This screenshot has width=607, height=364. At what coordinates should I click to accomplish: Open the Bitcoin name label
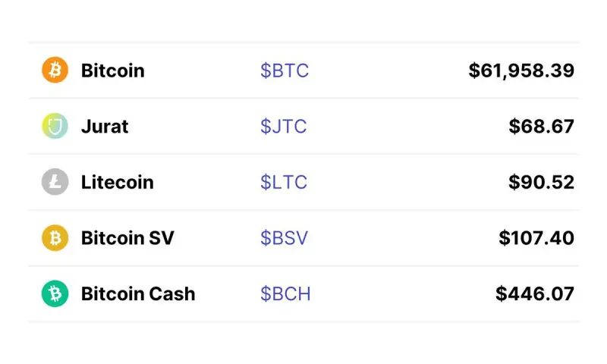112,71
